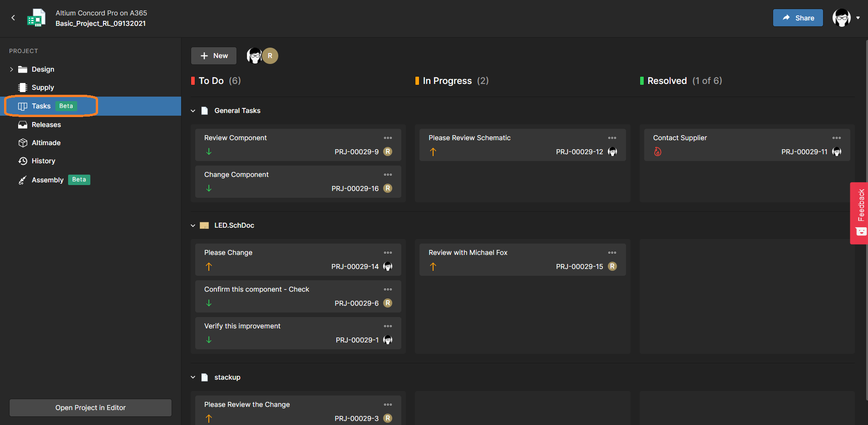Click the fire priority icon on Contact Supplier

[x=658, y=152]
